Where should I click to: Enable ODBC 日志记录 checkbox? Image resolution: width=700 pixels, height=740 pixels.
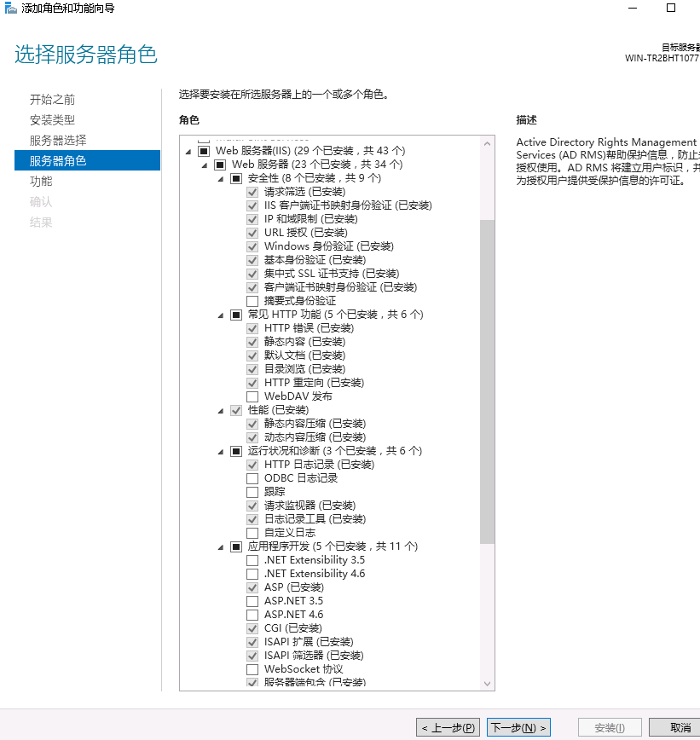pyautogui.click(x=252, y=478)
